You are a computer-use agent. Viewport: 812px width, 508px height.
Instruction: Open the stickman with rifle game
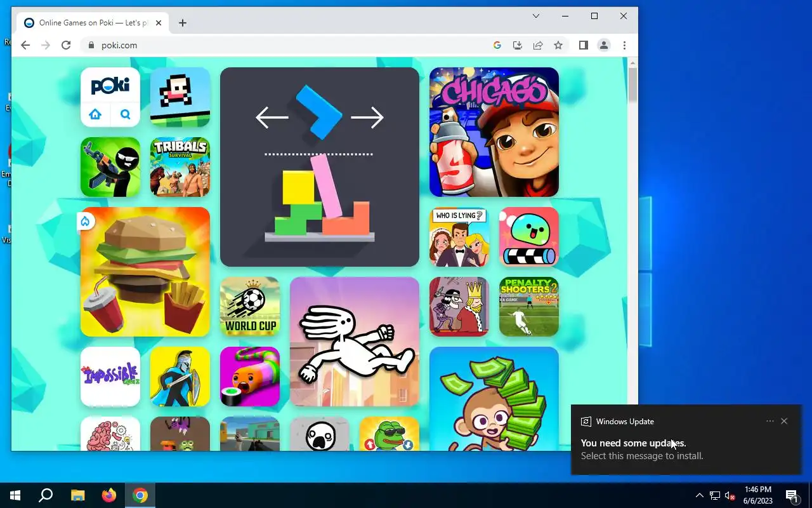[x=110, y=167]
